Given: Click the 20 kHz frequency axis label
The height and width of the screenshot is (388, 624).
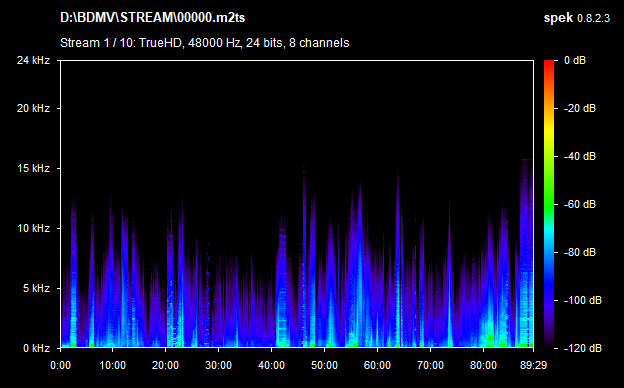Looking at the screenshot, I should 33,108.
